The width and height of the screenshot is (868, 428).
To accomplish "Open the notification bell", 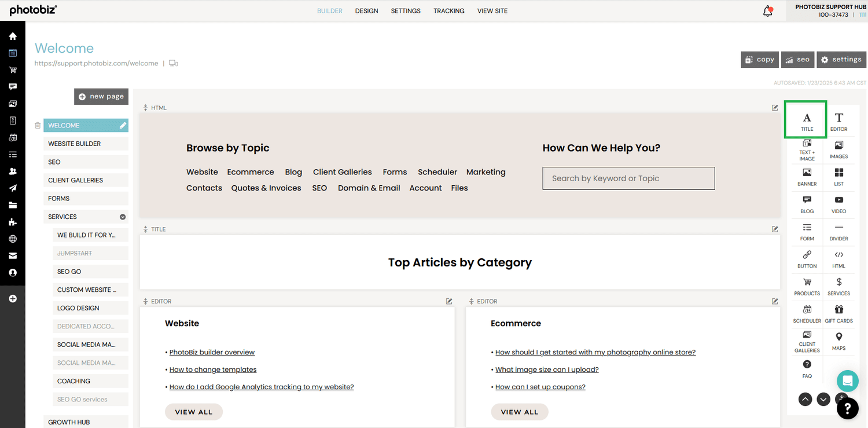I will tap(768, 11).
